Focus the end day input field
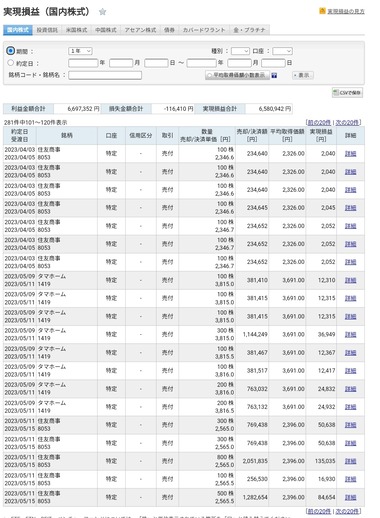Viewport: 380px width, 518px height. click(x=273, y=63)
